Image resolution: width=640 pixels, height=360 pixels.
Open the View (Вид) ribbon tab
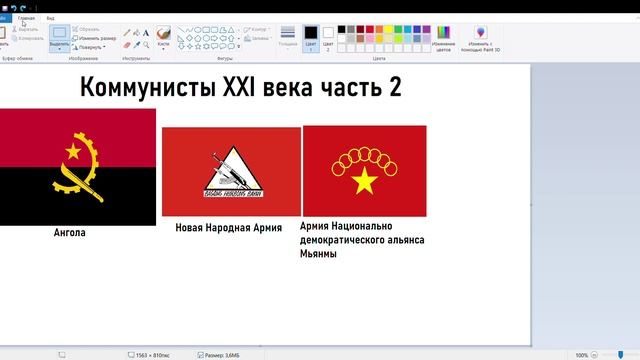(50, 18)
